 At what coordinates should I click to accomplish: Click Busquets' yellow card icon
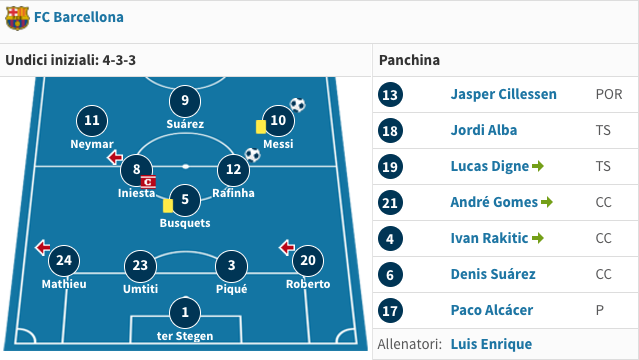168,206
